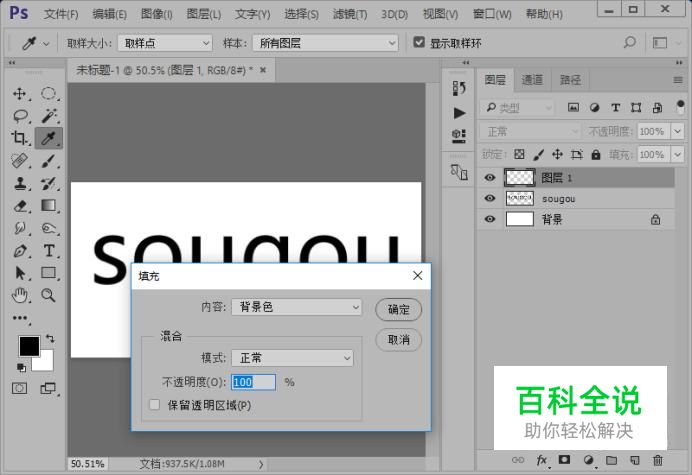692x475 pixels.
Task: Open the Contents 背景色 dropdown
Action: pos(297,307)
